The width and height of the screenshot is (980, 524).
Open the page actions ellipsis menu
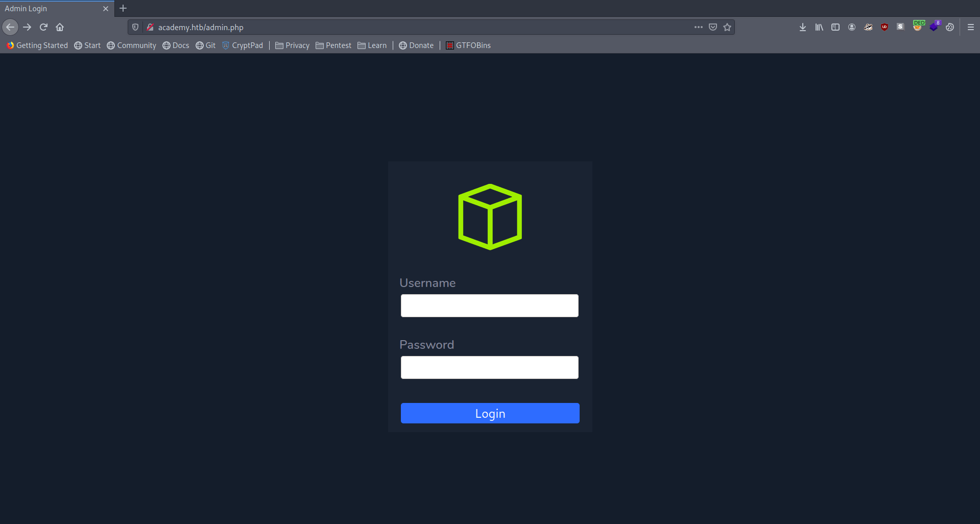coord(698,27)
